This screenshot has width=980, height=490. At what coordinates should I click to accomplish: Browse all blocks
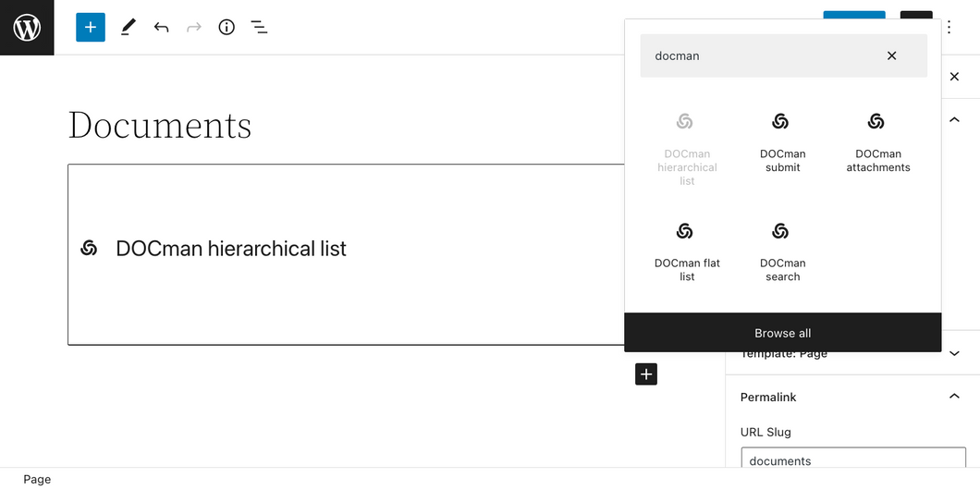tap(782, 333)
